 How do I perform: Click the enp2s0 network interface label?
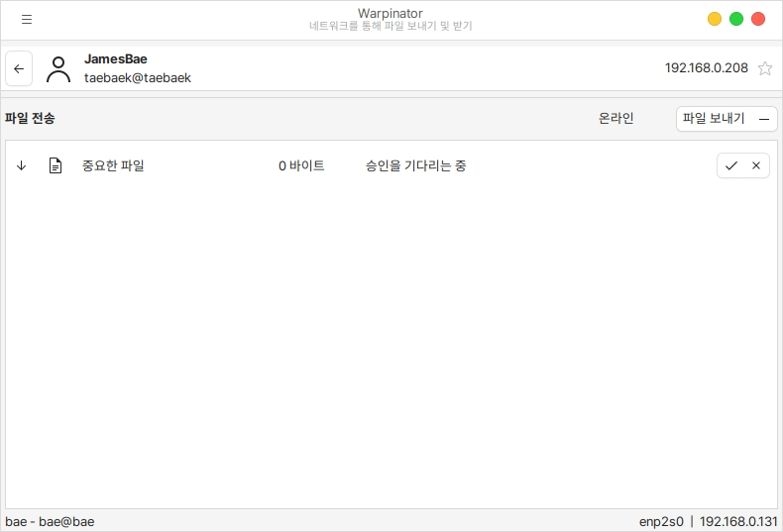click(x=661, y=521)
